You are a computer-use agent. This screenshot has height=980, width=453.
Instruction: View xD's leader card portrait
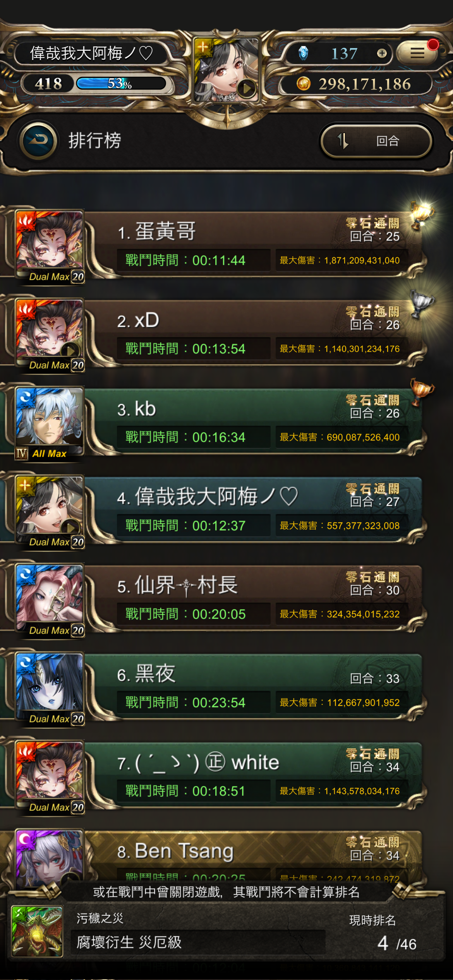[x=49, y=334]
